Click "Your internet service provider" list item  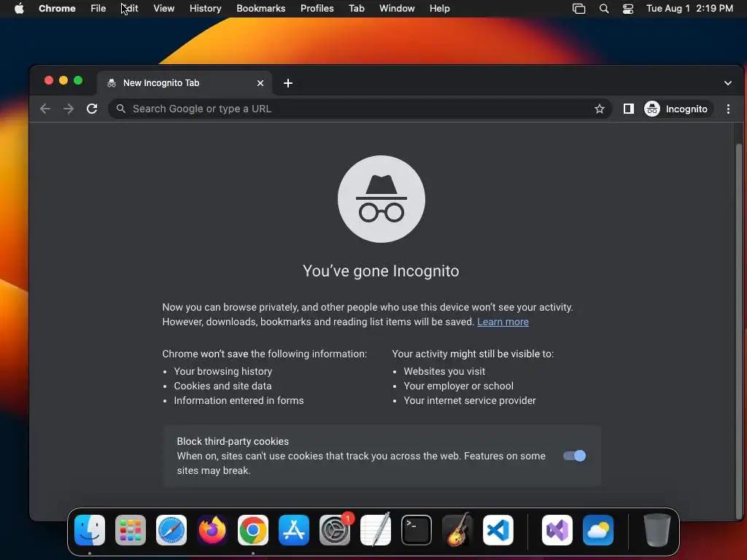[470, 400]
